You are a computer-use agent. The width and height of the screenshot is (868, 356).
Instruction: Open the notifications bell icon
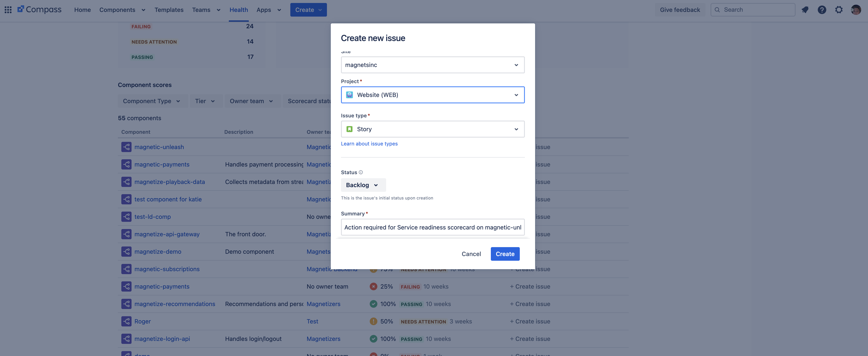[x=805, y=10]
